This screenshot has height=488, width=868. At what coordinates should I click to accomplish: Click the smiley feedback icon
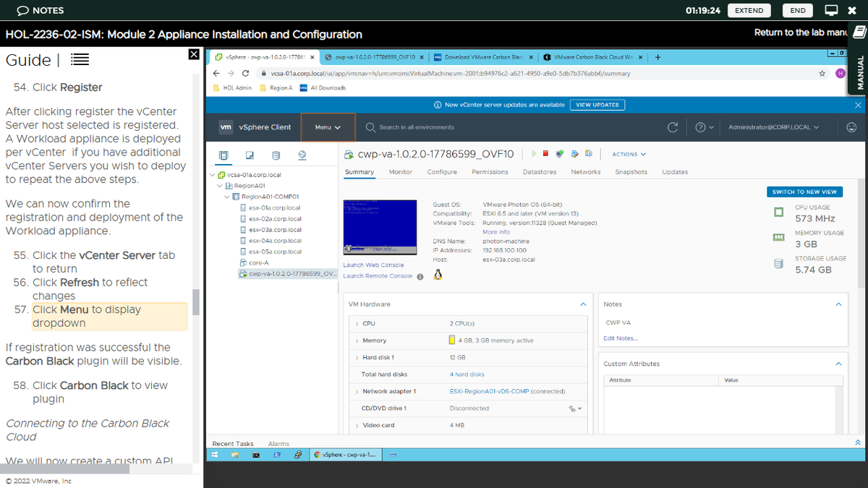(851, 127)
